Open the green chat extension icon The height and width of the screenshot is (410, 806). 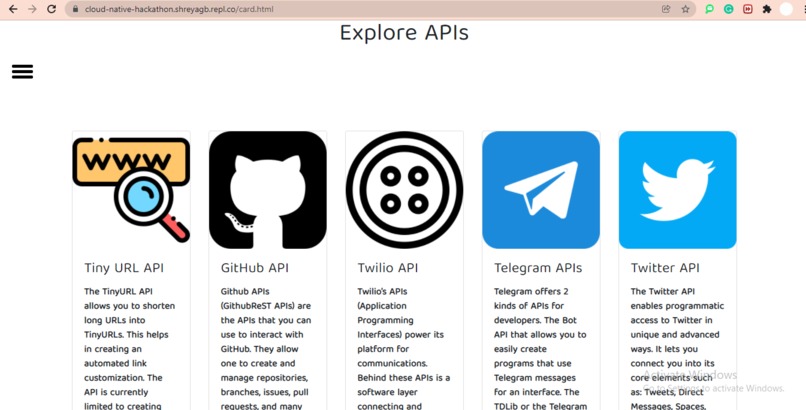[709, 9]
